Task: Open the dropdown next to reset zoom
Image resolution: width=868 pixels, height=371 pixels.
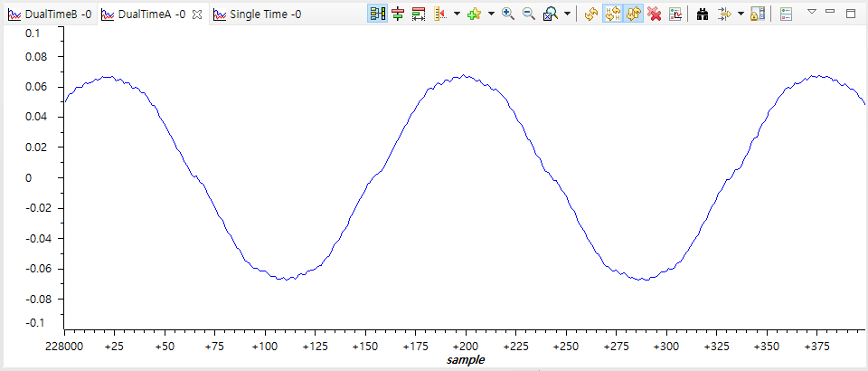Action: point(567,14)
